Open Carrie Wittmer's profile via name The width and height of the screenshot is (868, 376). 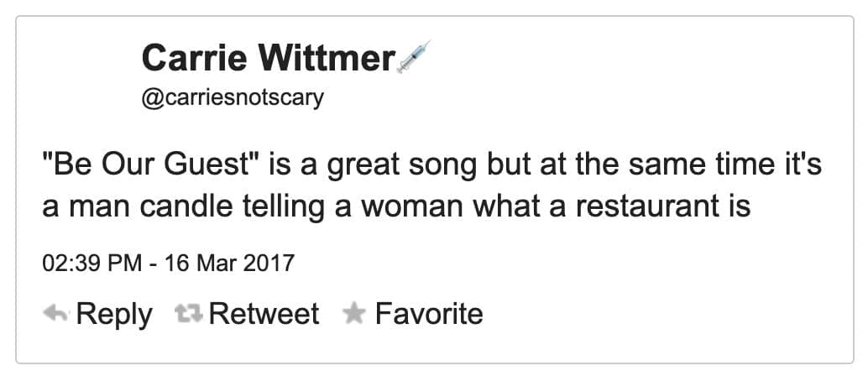click(268, 58)
